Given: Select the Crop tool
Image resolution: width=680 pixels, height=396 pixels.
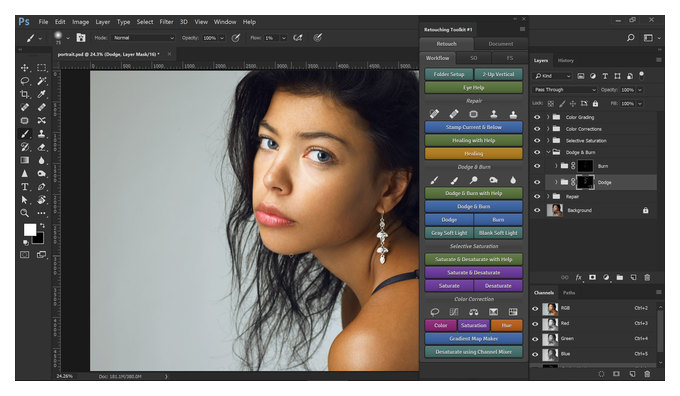Looking at the screenshot, I should pyautogui.click(x=25, y=94).
